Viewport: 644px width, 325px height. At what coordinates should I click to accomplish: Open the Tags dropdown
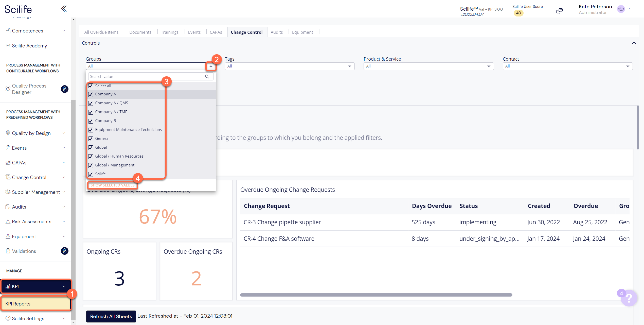click(x=289, y=66)
